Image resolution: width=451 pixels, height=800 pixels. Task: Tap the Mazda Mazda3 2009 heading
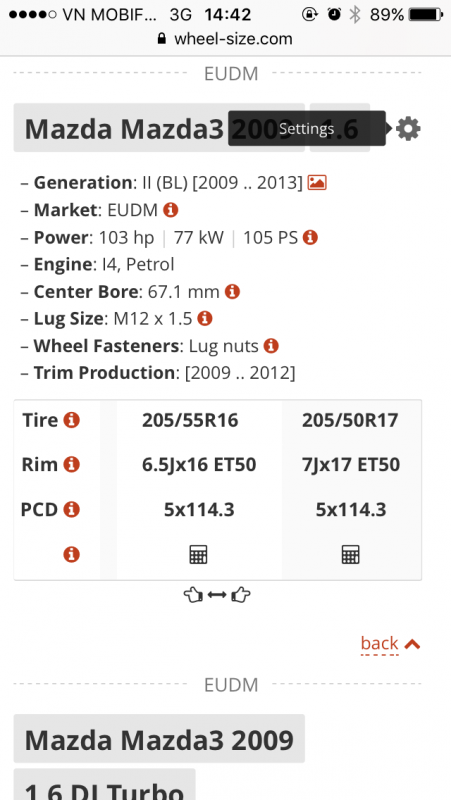point(159,739)
